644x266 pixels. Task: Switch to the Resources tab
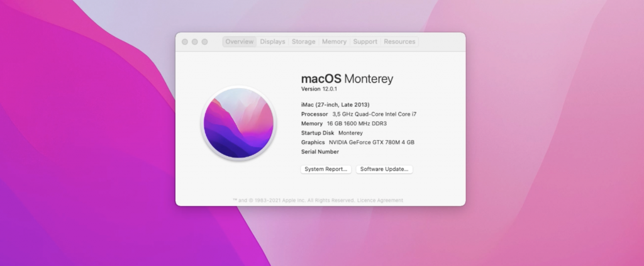coord(399,42)
